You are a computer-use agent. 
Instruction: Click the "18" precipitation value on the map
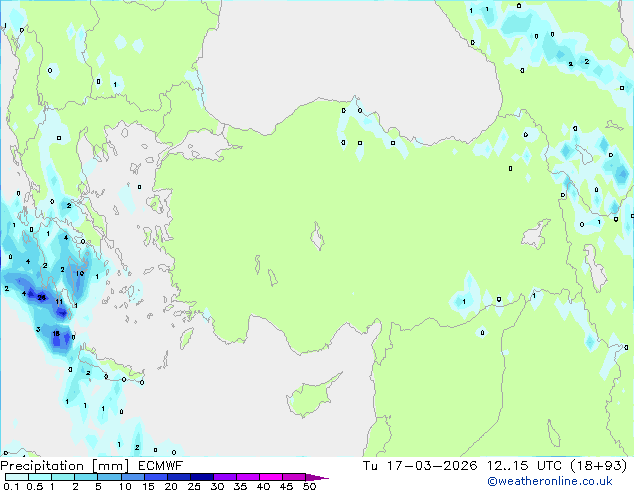tap(56, 334)
